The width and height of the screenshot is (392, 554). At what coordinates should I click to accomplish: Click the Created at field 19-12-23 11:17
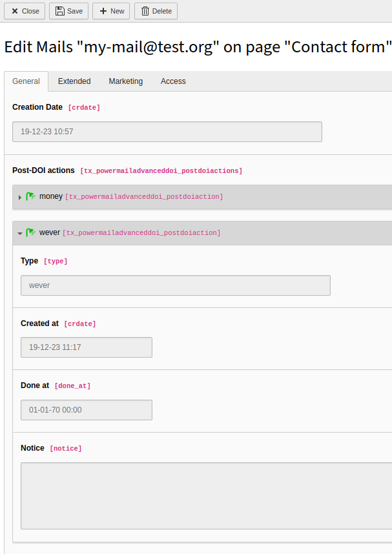tap(87, 347)
